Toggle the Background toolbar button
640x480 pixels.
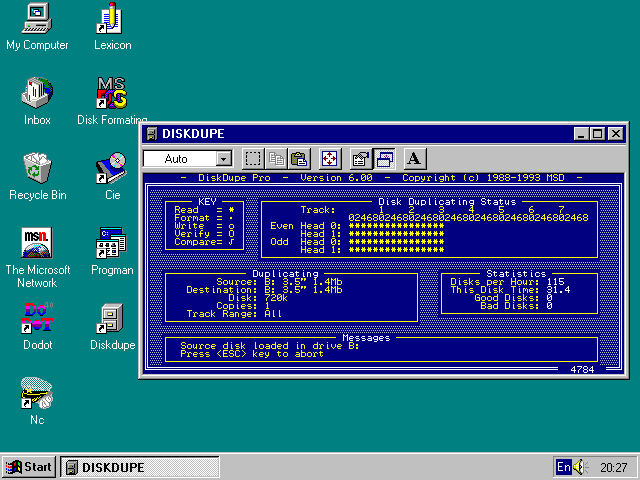[x=384, y=159]
